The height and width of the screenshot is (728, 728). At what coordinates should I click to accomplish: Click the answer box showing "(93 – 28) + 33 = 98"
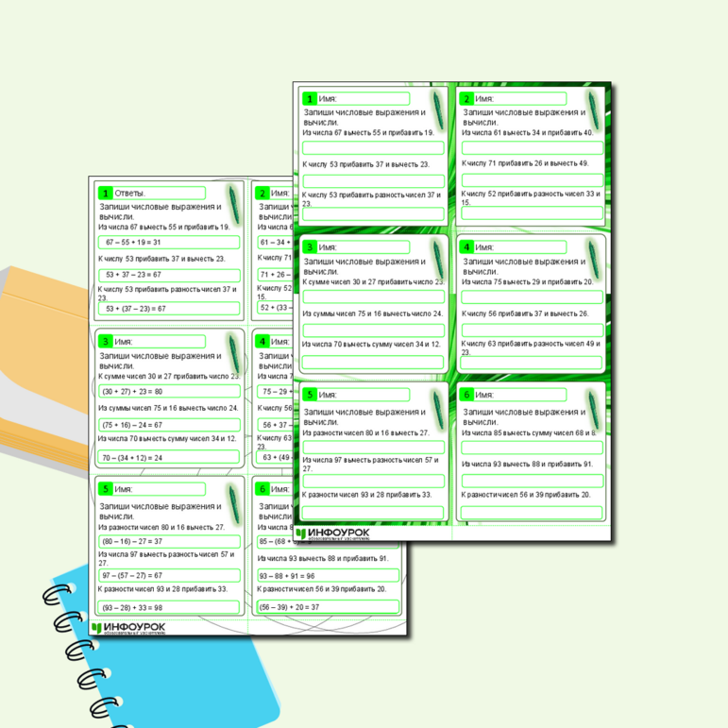169,607
